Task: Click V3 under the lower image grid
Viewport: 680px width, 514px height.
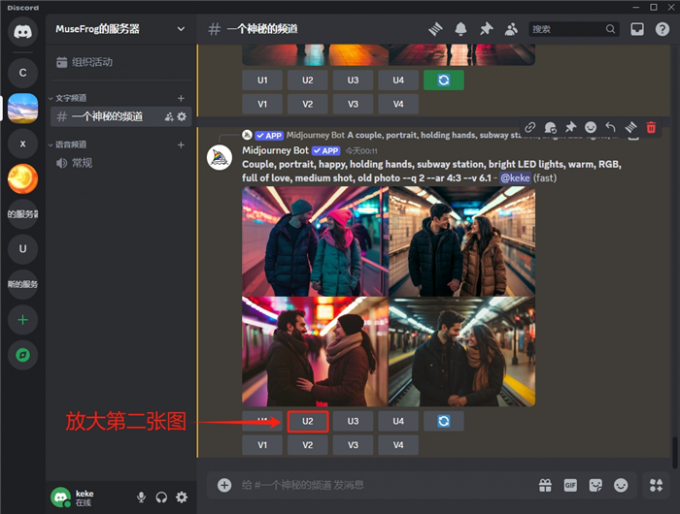Action: coord(353,445)
